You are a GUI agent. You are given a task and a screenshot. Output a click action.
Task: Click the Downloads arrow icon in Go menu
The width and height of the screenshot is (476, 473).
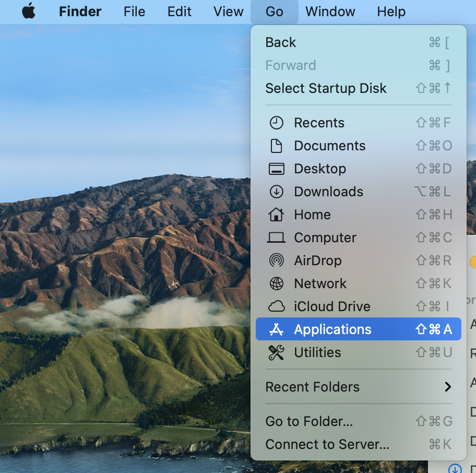(x=276, y=192)
